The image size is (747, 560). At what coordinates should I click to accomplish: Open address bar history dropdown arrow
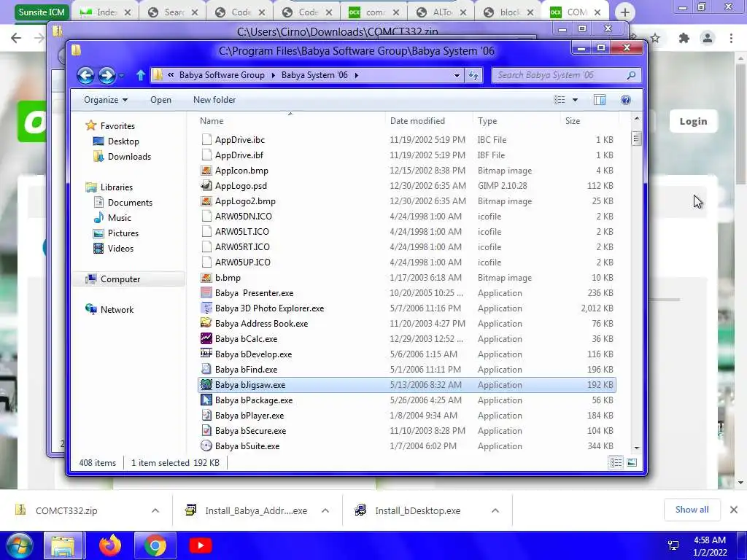[457, 75]
